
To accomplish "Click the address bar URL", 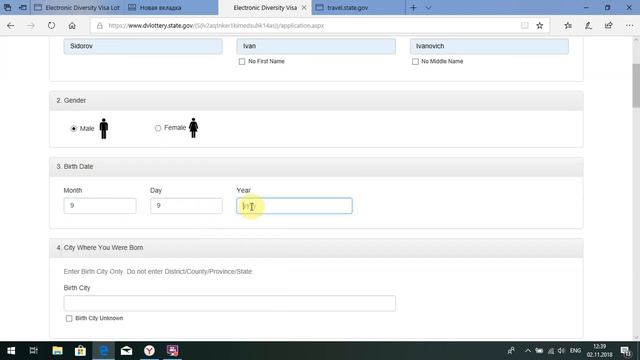I will coord(216,26).
